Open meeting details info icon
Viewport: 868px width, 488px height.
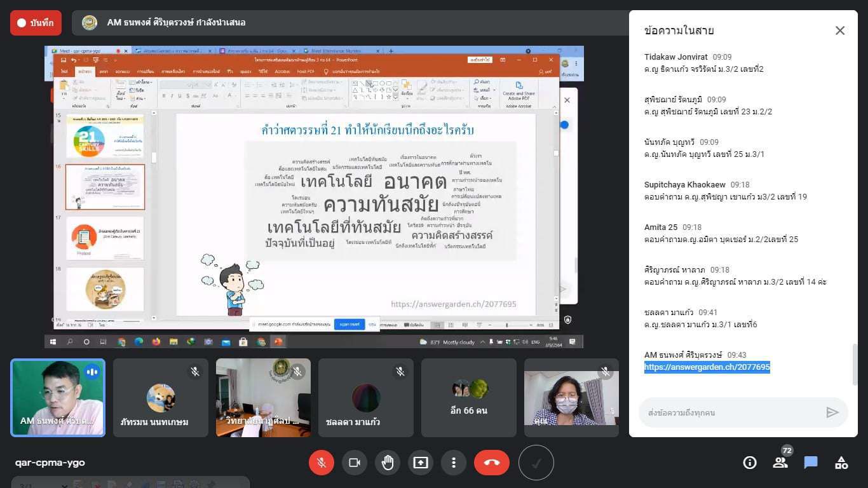(750, 463)
